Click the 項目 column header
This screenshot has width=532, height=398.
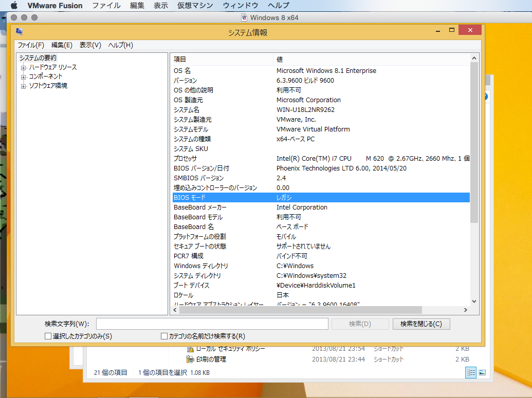223,60
